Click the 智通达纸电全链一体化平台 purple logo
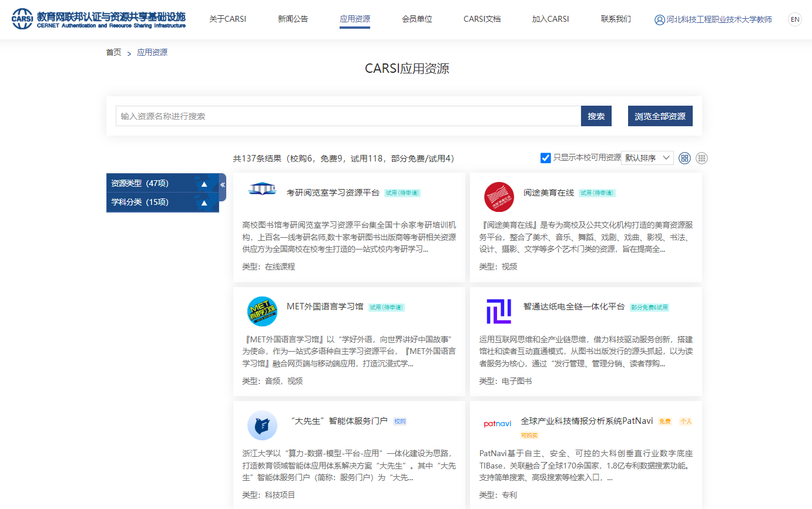Image resolution: width=812 pixels, height=509 pixels. 499,311
